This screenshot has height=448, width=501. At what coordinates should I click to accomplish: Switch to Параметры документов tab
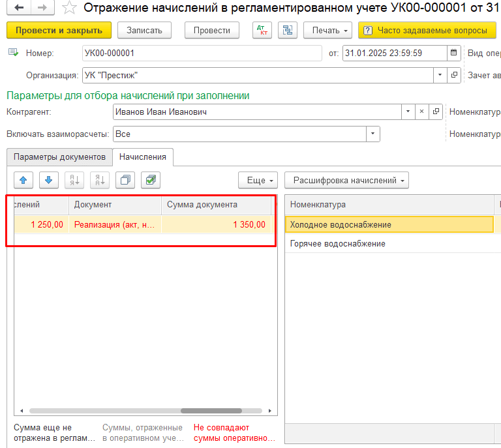(59, 157)
